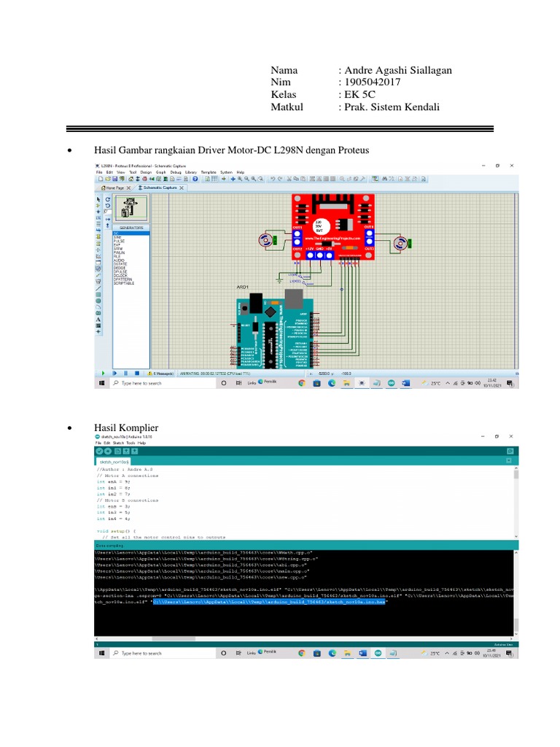The height and width of the screenshot is (747, 560).
Task: Click the Proteus New Project toolbar icon
Action: (101, 179)
